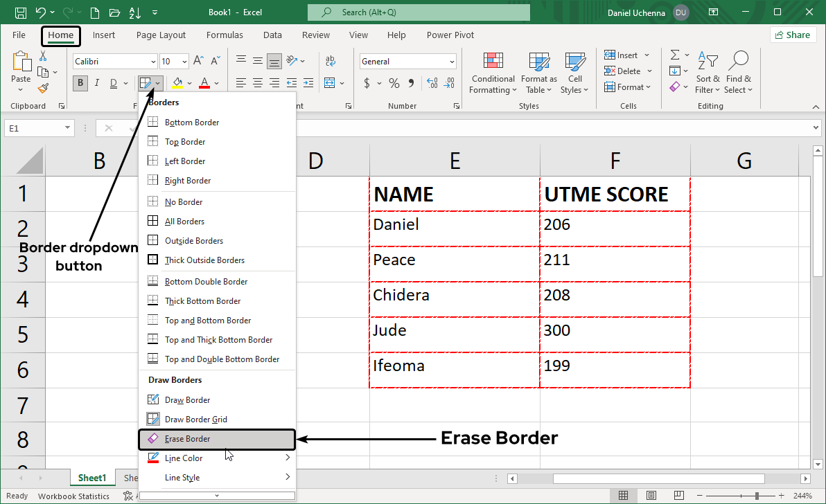Click the Save icon in title bar
The image size is (826, 504).
click(x=20, y=12)
